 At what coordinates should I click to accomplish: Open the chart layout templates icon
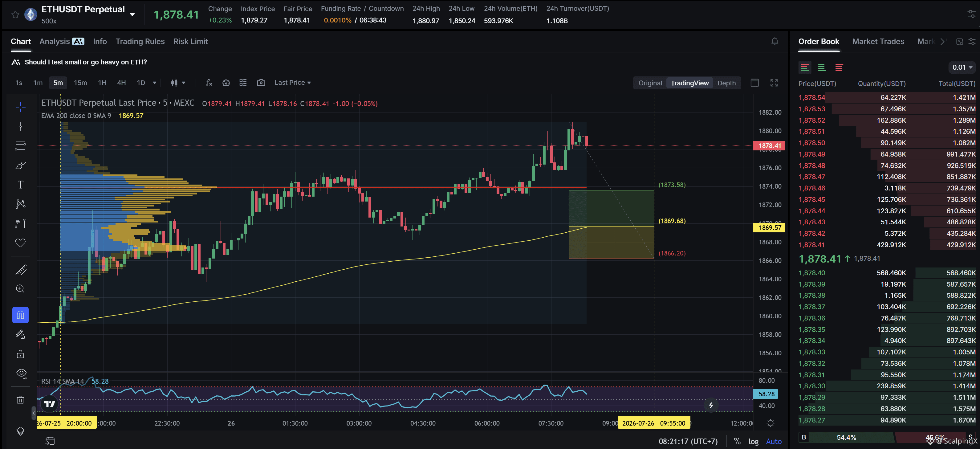click(x=243, y=83)
